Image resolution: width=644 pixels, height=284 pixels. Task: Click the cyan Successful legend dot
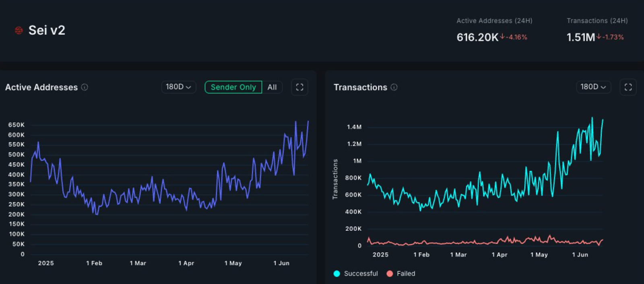337,274
